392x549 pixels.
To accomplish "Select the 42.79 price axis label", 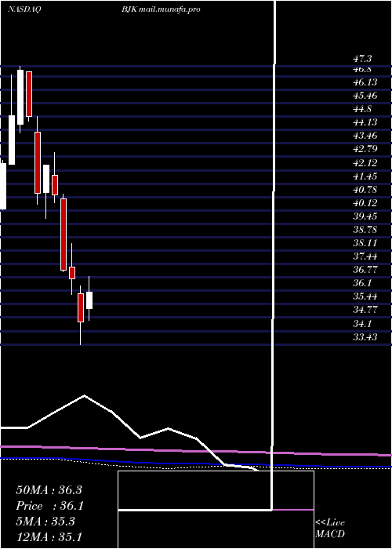I will tap(365, 149).
